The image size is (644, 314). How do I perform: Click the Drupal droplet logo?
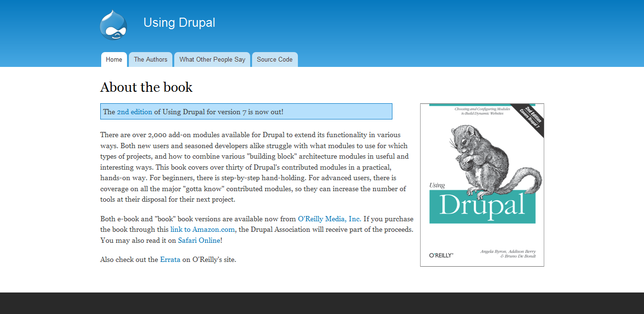[114, 25]
